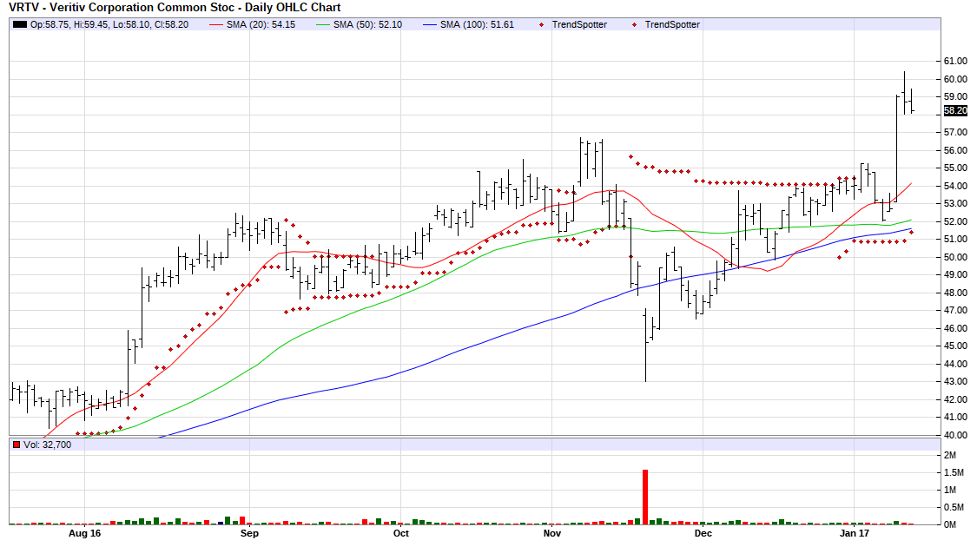Click the 0.5M volume axis label
The image size is (977, 560).
(954, 507)
